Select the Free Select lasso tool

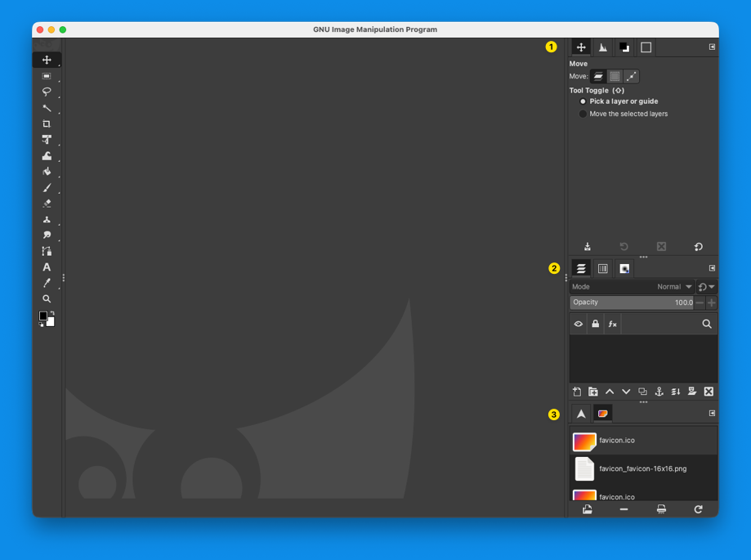[47, 92]
